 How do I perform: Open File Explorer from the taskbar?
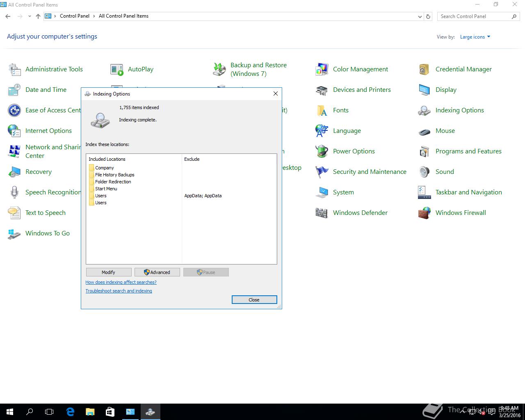[90, 411]
